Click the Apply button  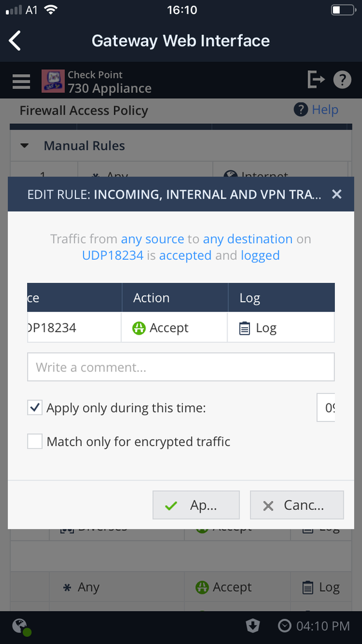coord(196,505)
